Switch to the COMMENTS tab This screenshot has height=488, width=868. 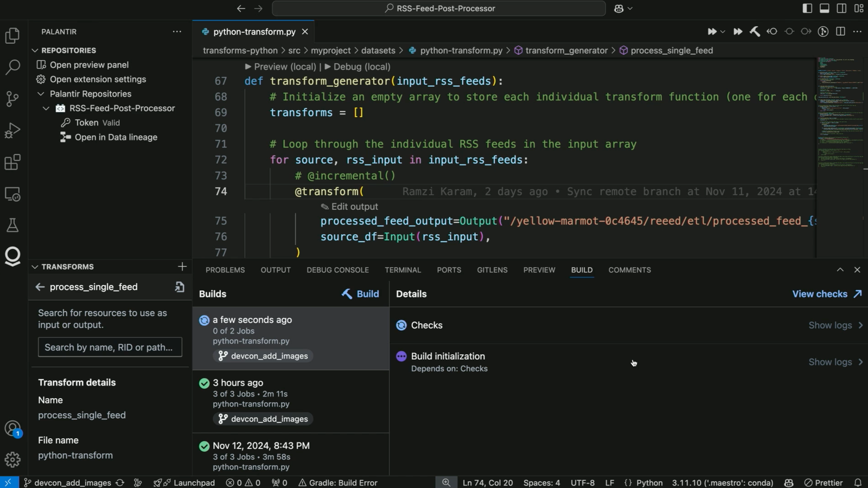(629, 269)
